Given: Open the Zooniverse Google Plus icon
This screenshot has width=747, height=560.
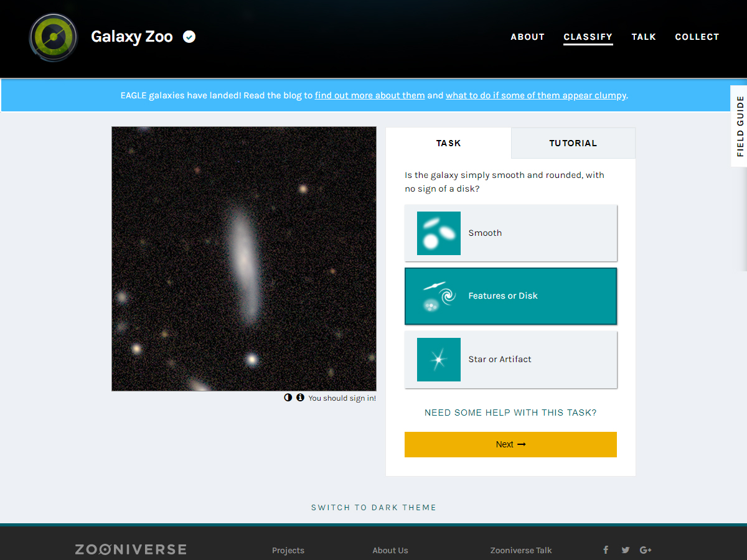Looking at the screenshot, I should [646, 550].
